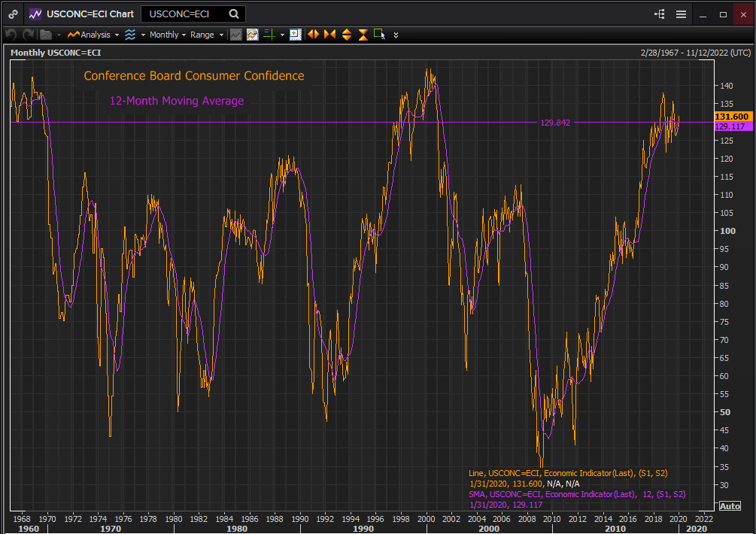Viewport: 756px width, 534px height.
Task: Click the link chain icon in title bar
Action: click(x=14, y=14)
